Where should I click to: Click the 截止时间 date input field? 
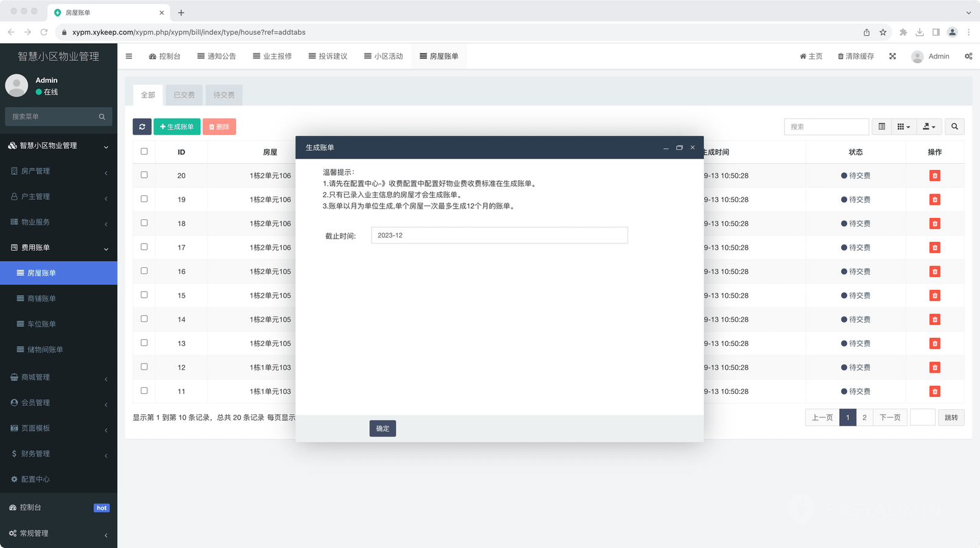coord(499,236)
